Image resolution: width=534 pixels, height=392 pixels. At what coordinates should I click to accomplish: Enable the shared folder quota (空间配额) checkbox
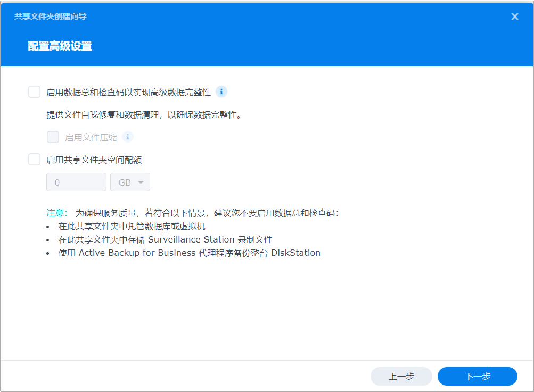point(35,159)
